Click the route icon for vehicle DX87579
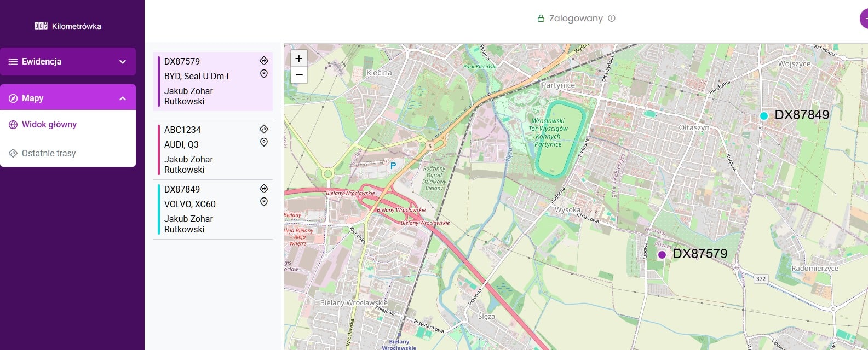Viewport: 868px width, 350px height. 263,61
